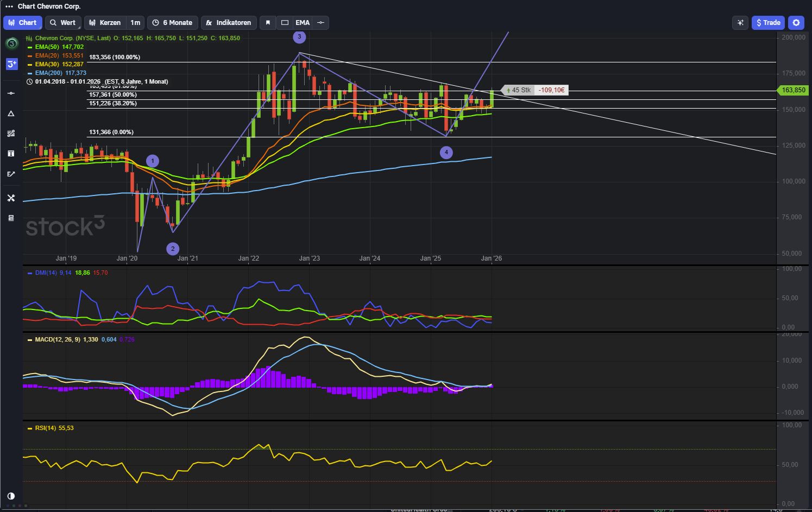The image size is (812, 512).
Task: Open chart settings gear icon
Action: [x=796, y=23]
